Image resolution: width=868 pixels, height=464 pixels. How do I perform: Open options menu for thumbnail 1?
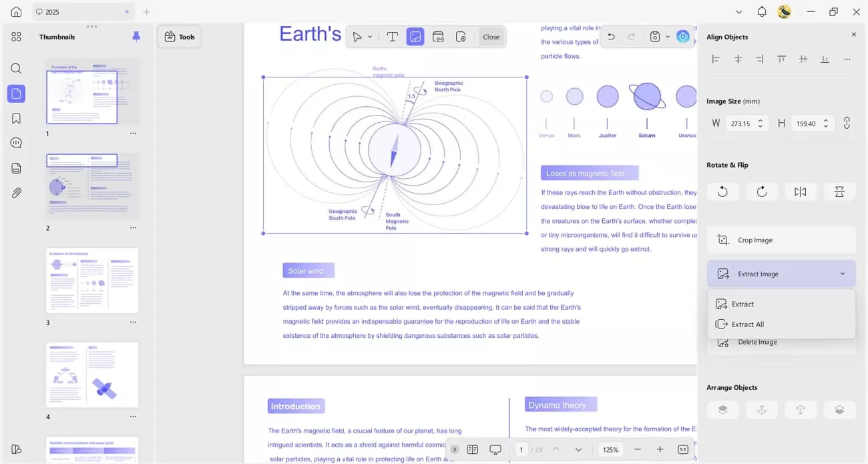(x=133, y=134)
